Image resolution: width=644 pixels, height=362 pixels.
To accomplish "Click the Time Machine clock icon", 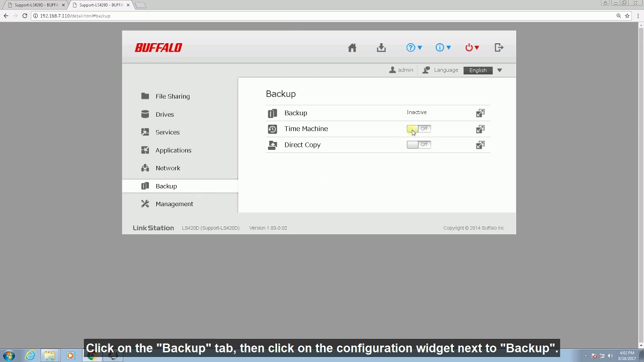I will pyautogui.click(x=272, y=129).
